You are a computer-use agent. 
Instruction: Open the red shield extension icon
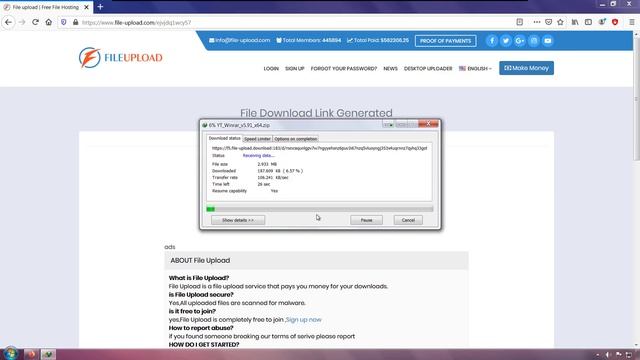[615, 22]
